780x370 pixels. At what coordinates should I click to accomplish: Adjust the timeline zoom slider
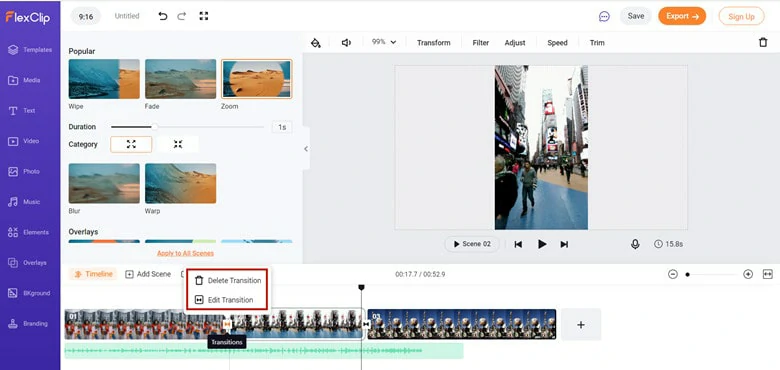pos(712,274)
